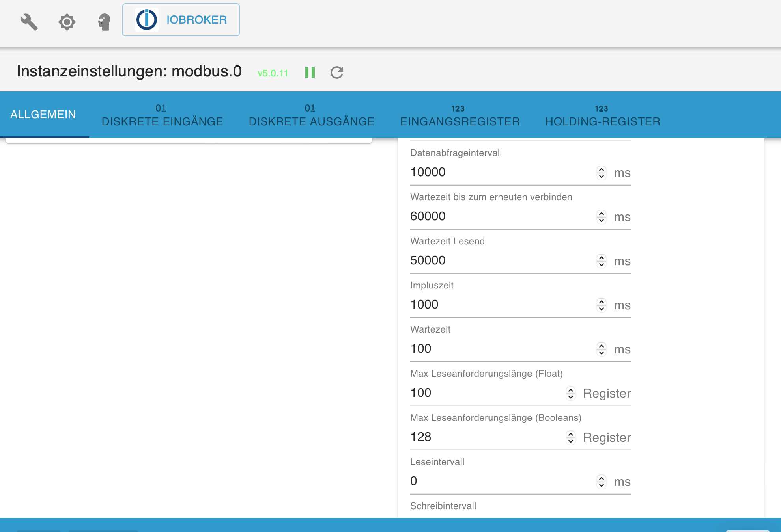Click the Instanzeinstellungen: modbus.0 title
Viewport: 781px width, 532px height.
pos(129,71)
